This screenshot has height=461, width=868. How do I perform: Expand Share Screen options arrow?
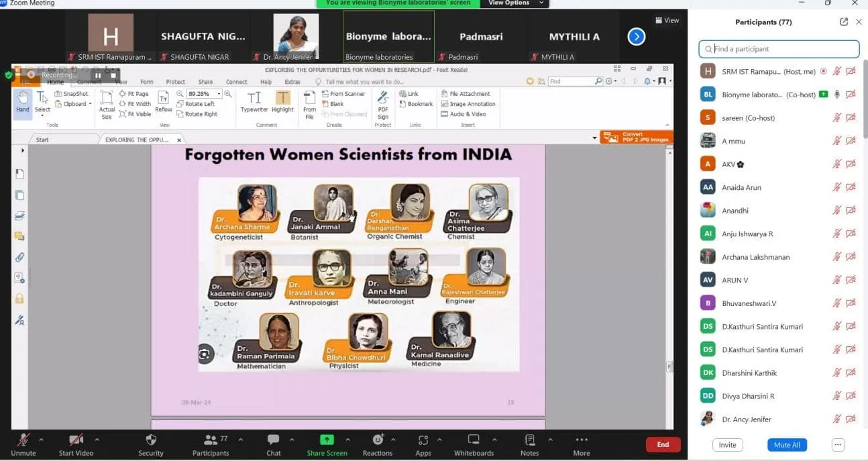pyautogui.click(x=347, y=440)
